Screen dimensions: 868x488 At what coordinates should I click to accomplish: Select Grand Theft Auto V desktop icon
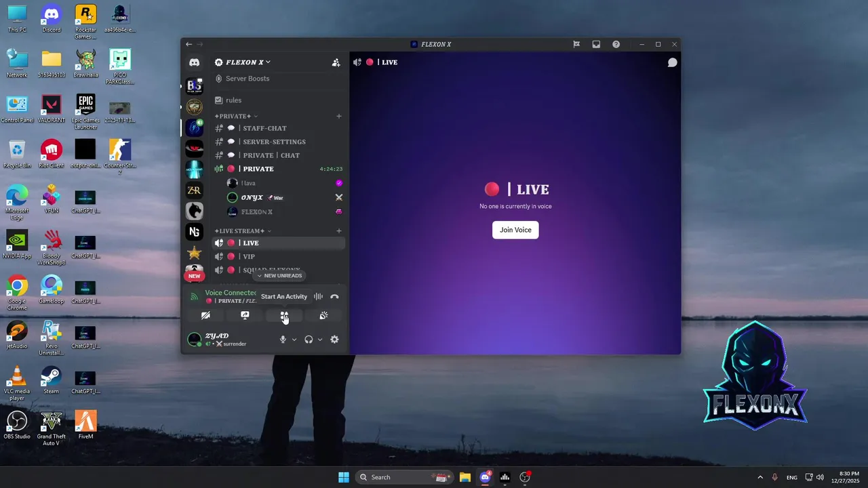tap(52, 428)
